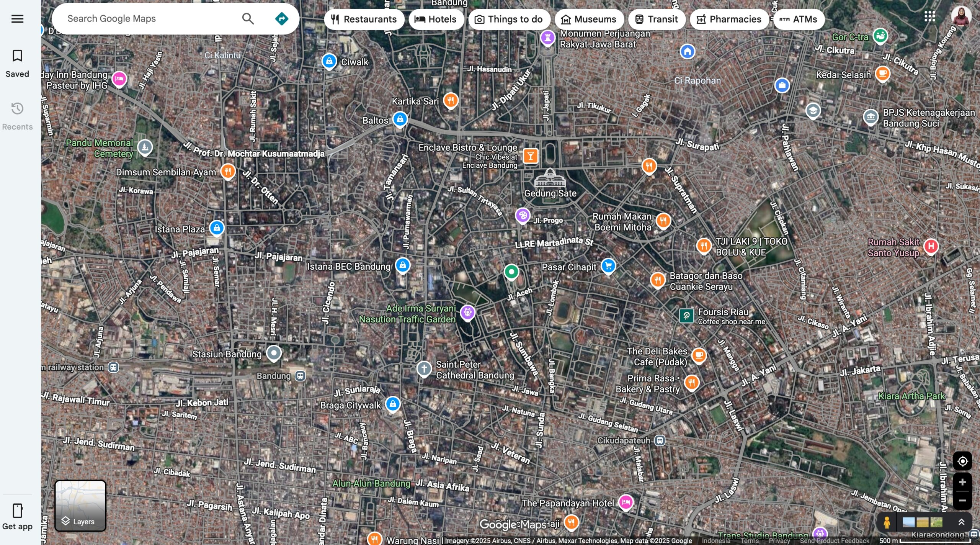This screenshot has width=980, height=545.
Task: Open the hamburger main menu
Action: [17, 19]
